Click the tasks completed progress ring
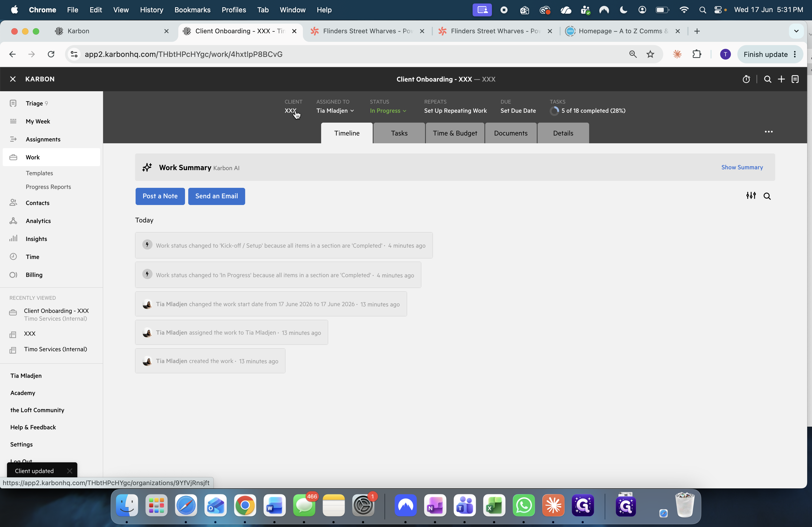 [554, 111]
